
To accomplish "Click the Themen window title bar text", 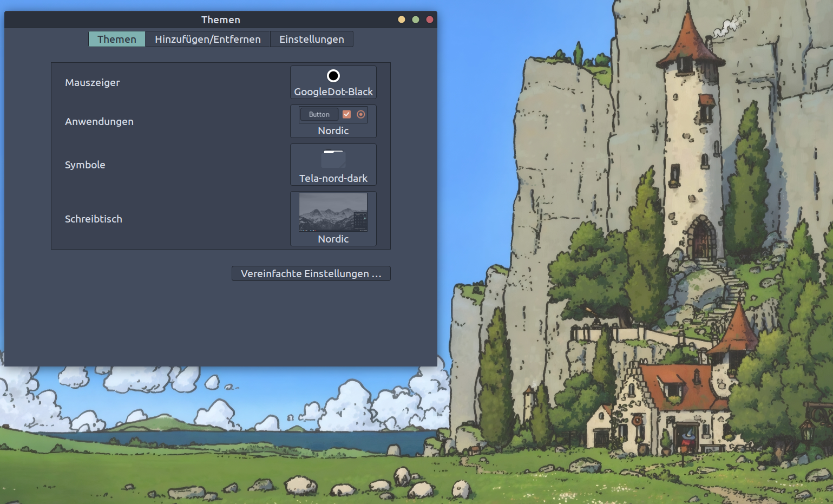I will tap(221, 19).
